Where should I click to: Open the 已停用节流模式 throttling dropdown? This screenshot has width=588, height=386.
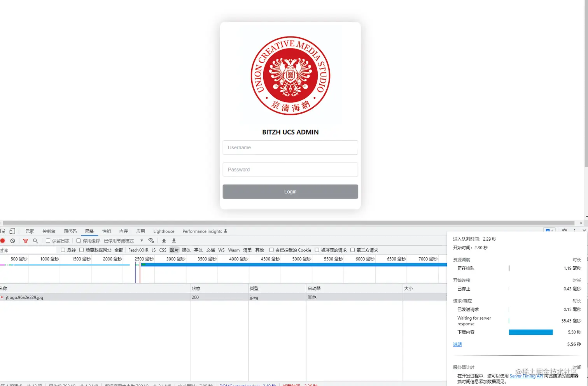click(124, 241)
